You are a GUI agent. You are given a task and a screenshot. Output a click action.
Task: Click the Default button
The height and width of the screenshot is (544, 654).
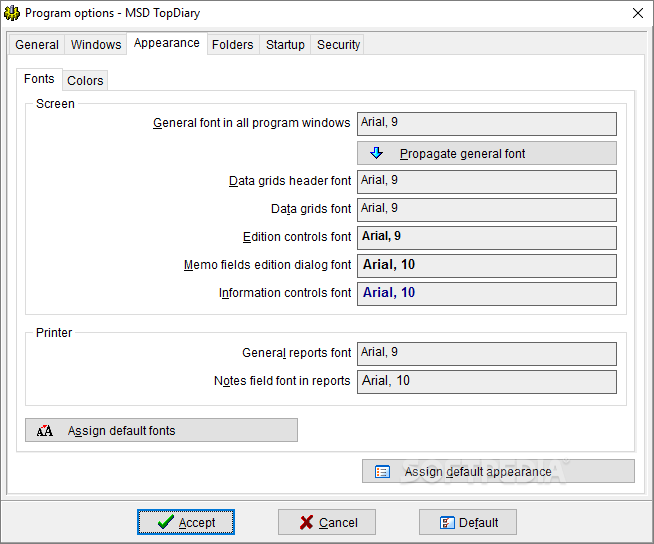click(468, 522)
